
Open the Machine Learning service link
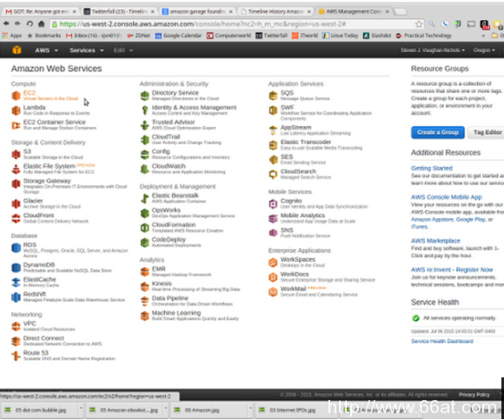176,313
